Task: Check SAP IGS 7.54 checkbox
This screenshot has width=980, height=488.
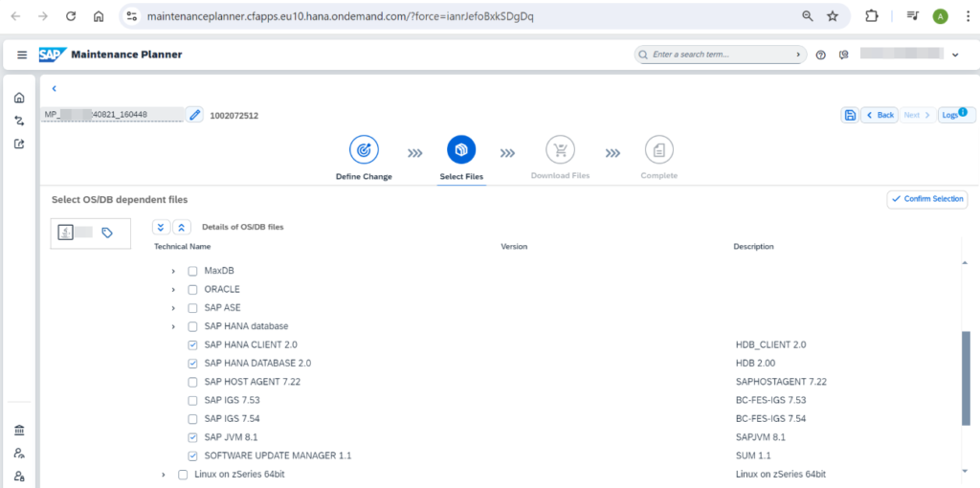Action: (192, 419)
